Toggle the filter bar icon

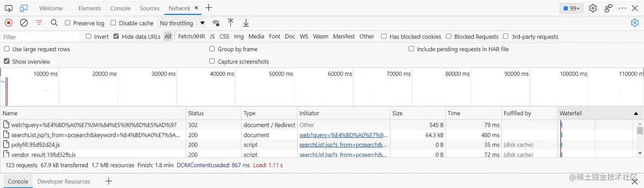pyautogui.click(x=39, y=23)
